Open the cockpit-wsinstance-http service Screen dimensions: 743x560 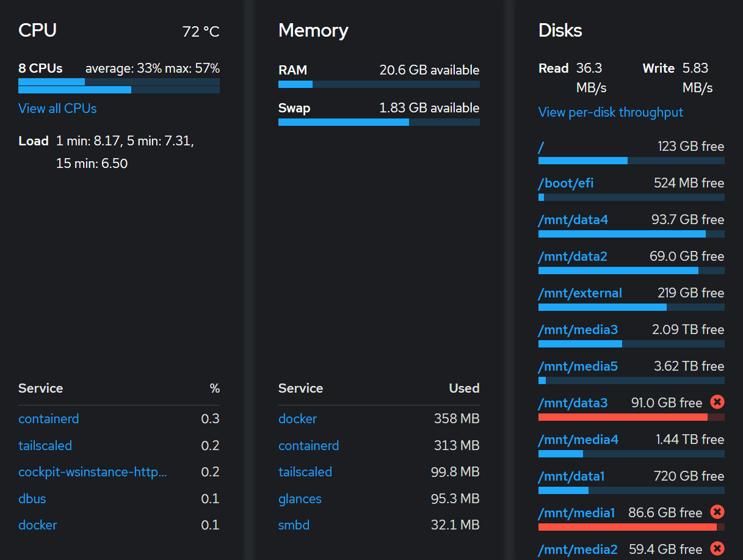pyautogui.click(x=92, y=471)
